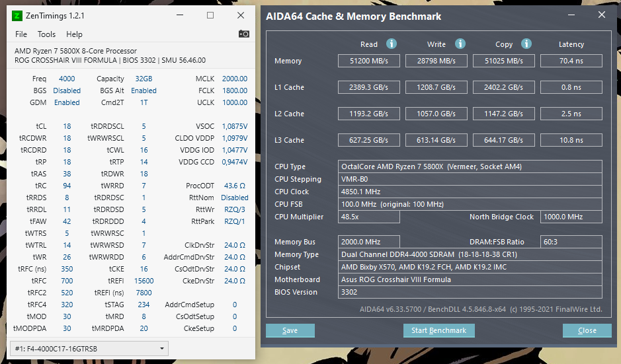
Task: Select the L1 Cache Latency 0.8 ns field
Action: coord(571,87)
